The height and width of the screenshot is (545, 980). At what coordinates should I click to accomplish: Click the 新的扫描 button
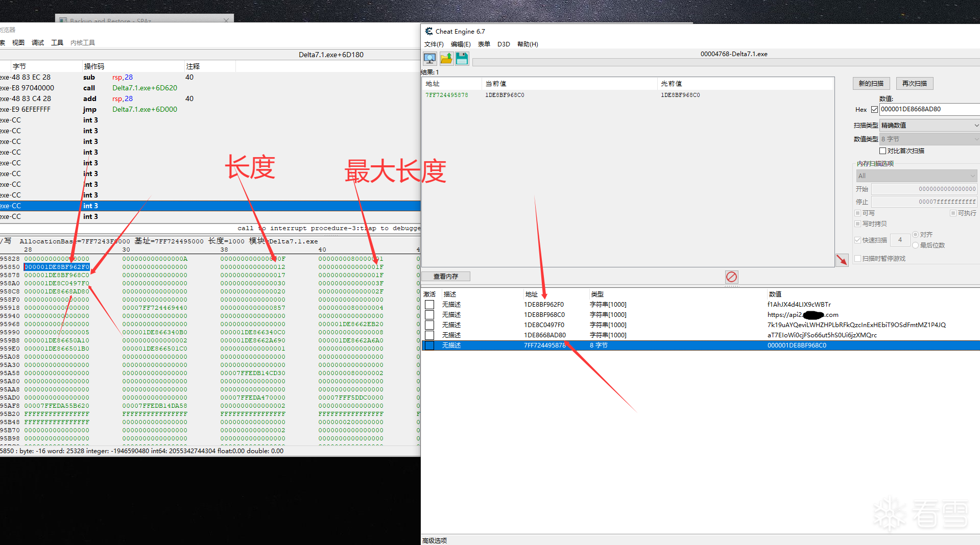pos(871,83)
